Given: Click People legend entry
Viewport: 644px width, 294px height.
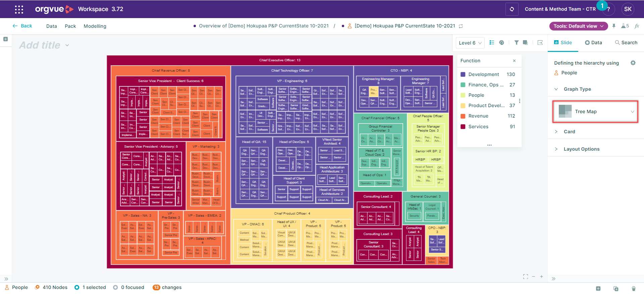Looking at the screenshot, I should point(488,95).
